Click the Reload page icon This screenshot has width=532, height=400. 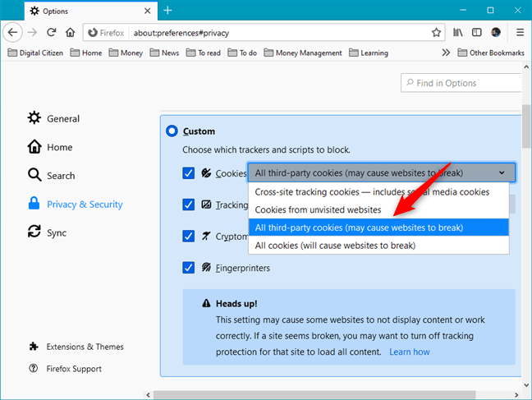(51, 32)
